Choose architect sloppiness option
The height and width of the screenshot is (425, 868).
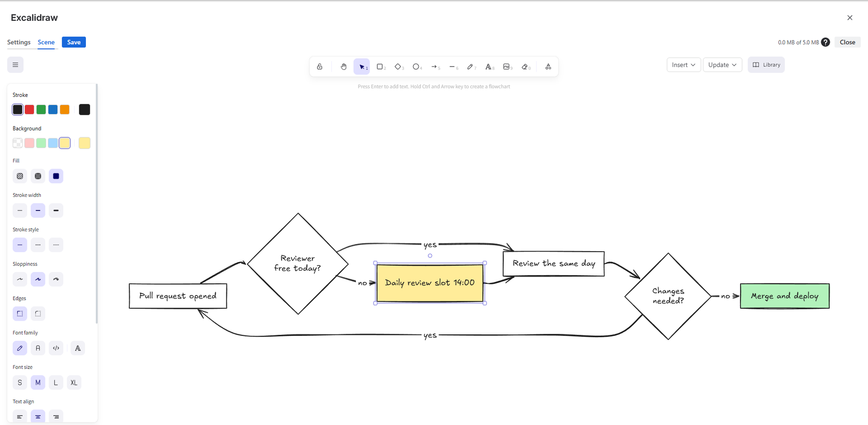[x=20, y=279]
